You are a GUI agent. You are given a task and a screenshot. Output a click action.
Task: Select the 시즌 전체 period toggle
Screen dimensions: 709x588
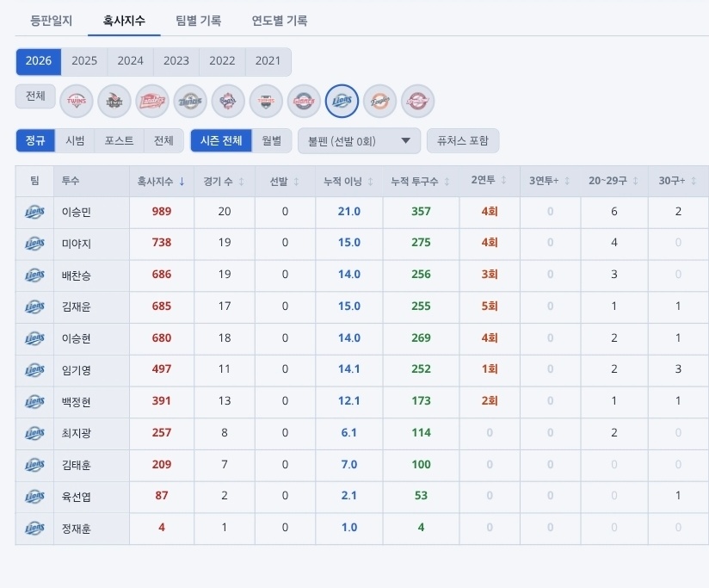click(221, 140)
